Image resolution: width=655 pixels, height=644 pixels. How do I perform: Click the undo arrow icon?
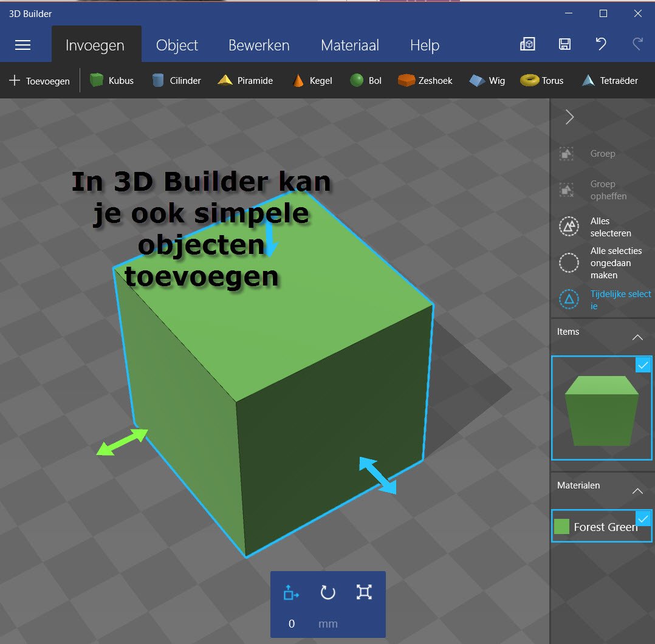(x=601, y=44)
